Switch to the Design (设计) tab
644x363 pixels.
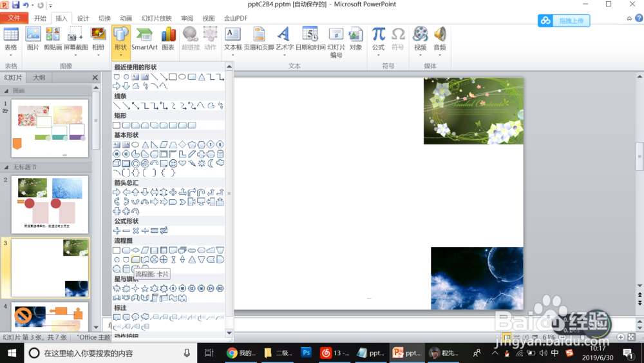pos(83,18)
